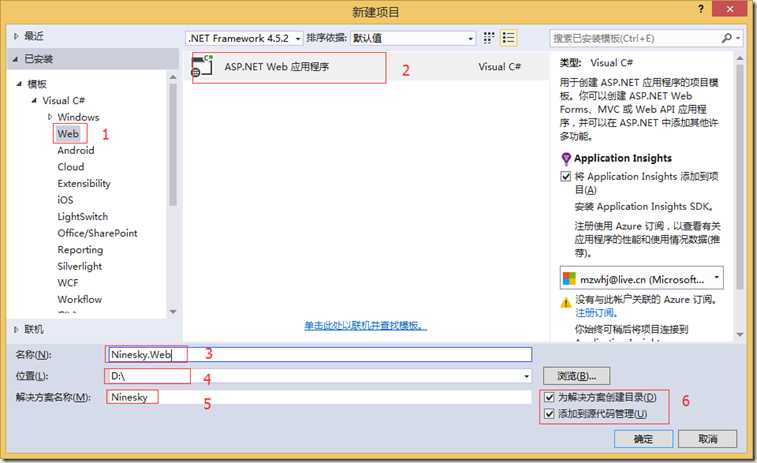
Task: Toggle create directory for solution checkbox
Action: click(x=549, y=397)
